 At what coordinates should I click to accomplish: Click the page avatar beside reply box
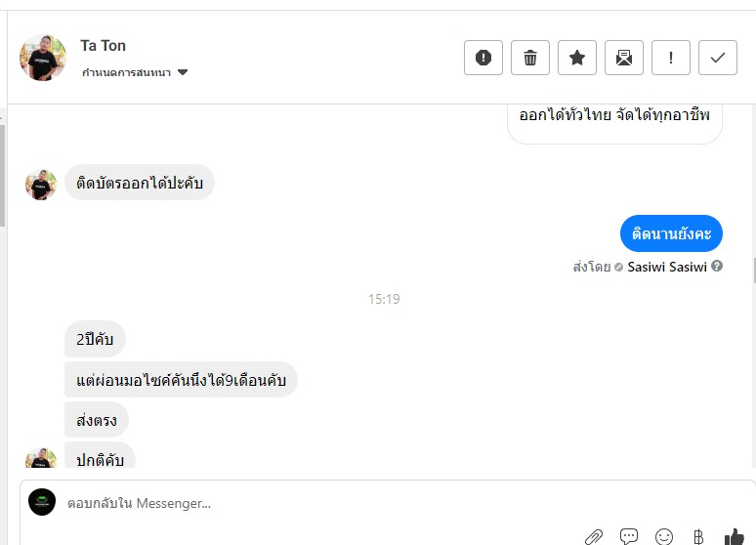coord(42,502)
